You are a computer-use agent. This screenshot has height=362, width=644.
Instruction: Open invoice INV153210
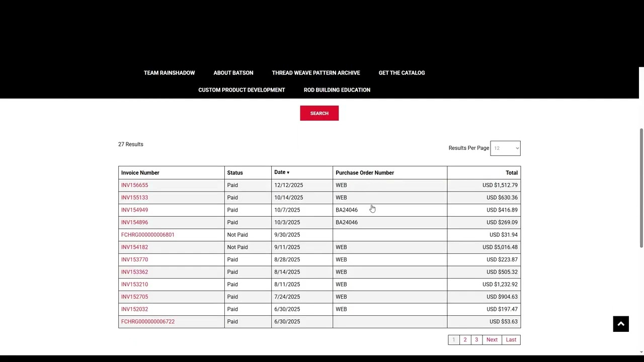(134, 285)
